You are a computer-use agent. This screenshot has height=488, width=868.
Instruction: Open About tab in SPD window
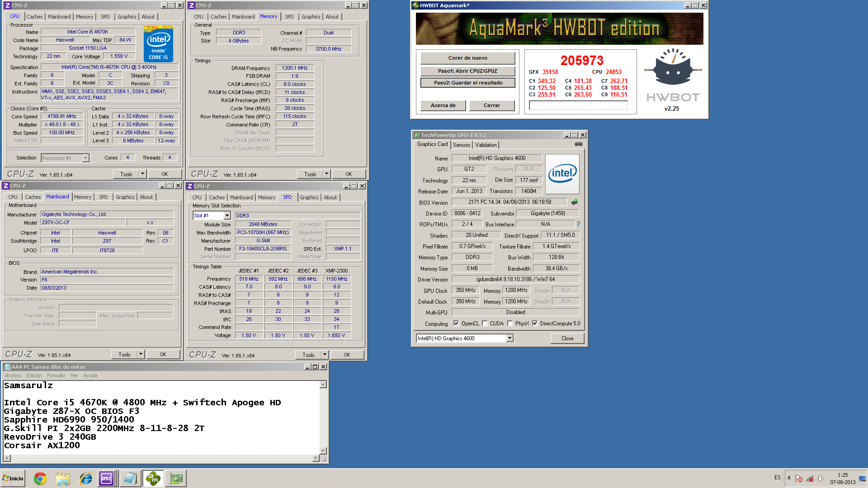point(330,197)
